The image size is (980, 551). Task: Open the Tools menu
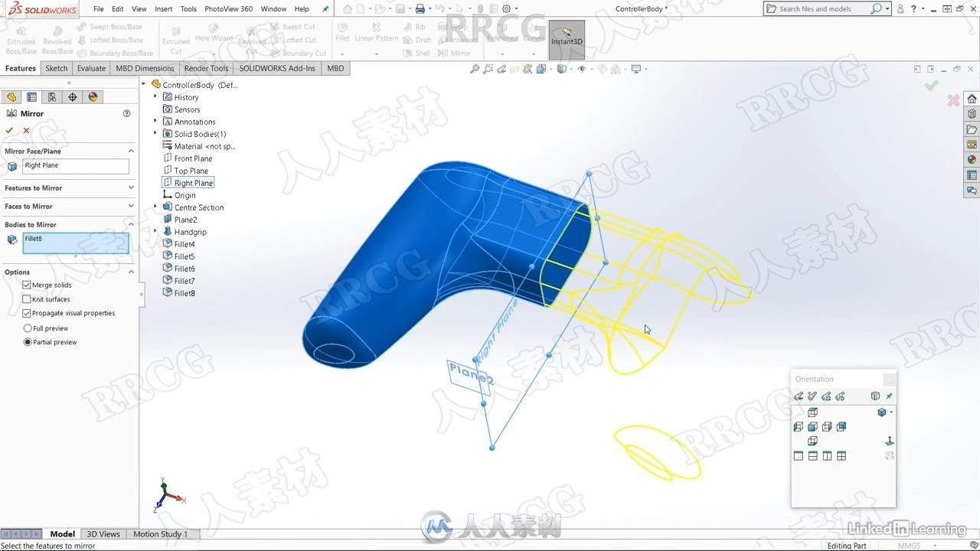point(188,9)
